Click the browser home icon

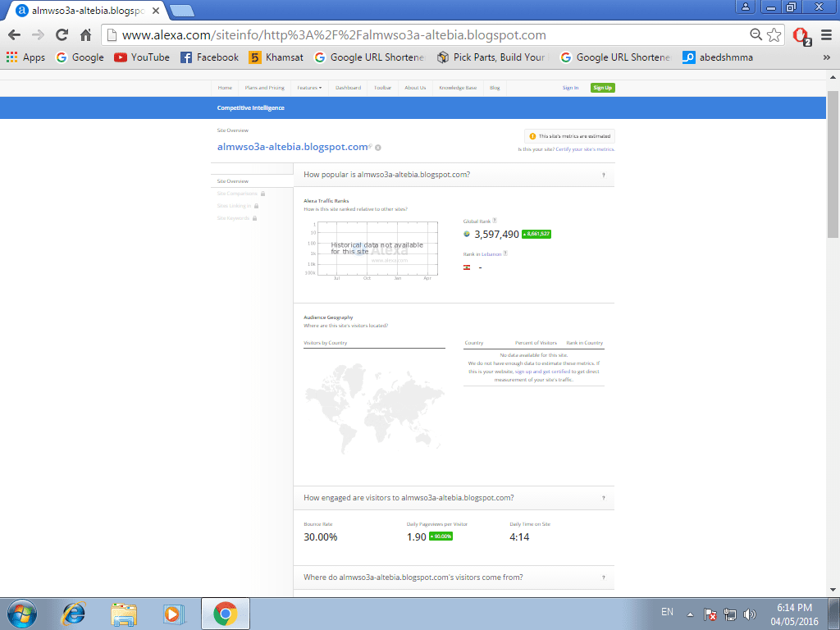(85, 35)
